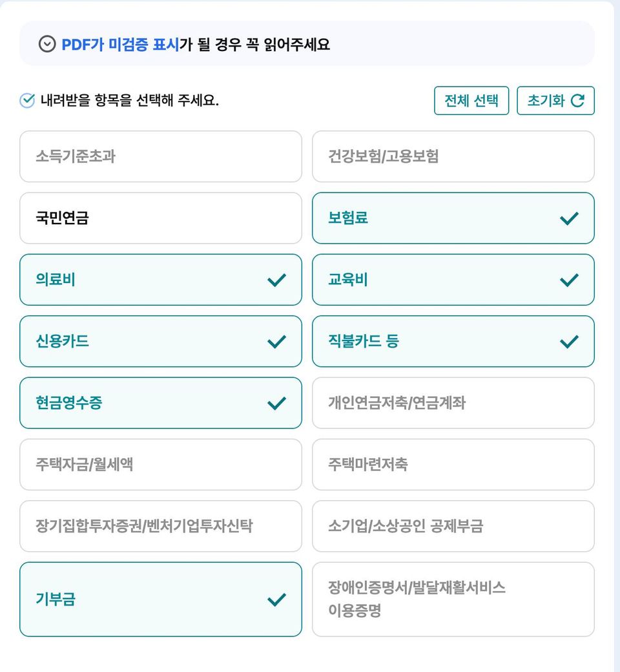Click the checkmark icon on 신용카드
Screen dimensions: 620x672
coord(276,341)
